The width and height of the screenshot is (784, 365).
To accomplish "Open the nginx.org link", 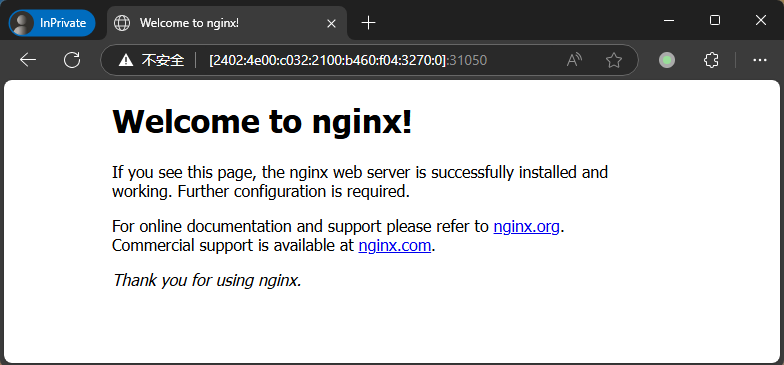I will (526, 226).
